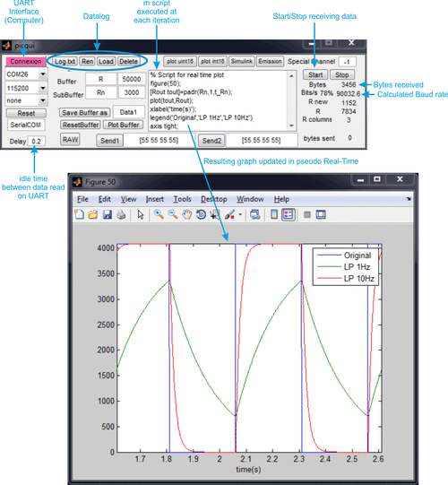Viewport: 448px width, 485px height.
Task: Click the Ren datalog button
Action: coord(87,61)
